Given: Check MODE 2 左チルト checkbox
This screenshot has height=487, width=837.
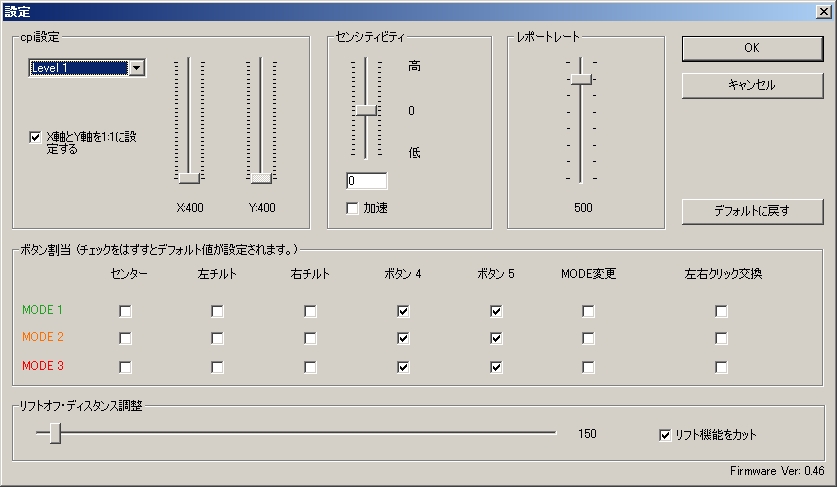Looking at the screenshot, I should tap(217, 339).
